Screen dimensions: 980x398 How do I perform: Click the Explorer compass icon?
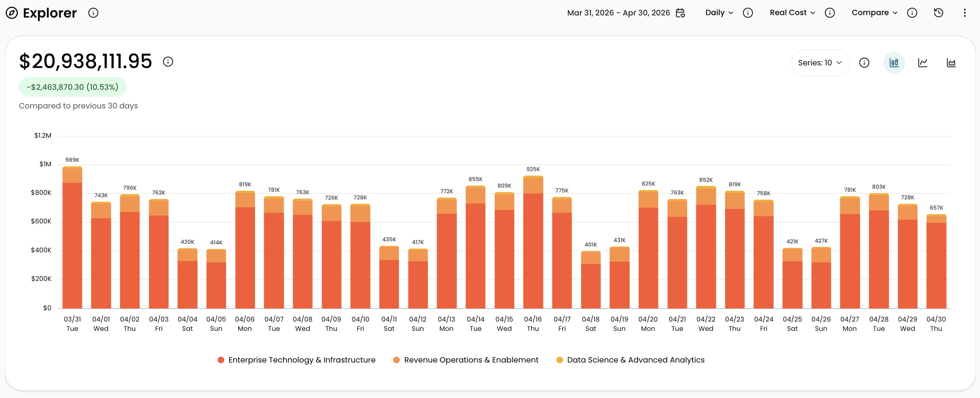coord(12,13)
